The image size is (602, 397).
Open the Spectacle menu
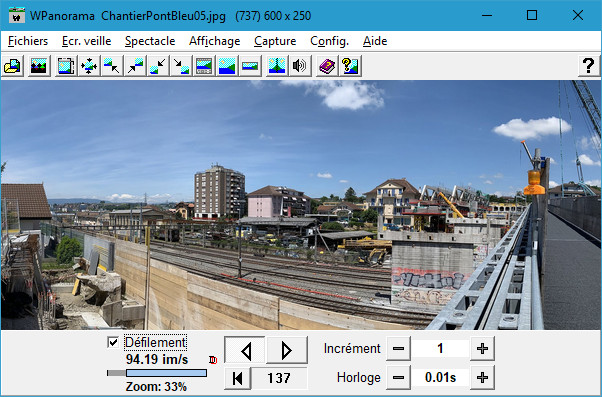tap(150, 41)
